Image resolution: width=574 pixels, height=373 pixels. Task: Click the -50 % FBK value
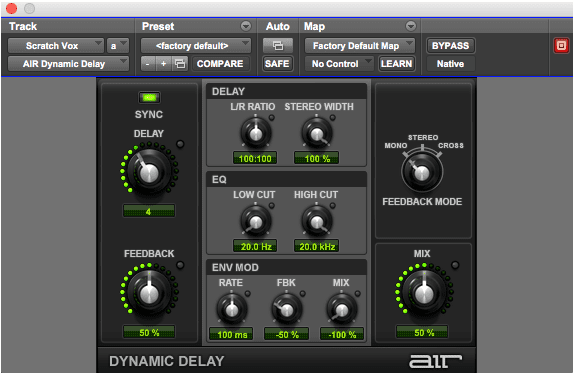287,334
